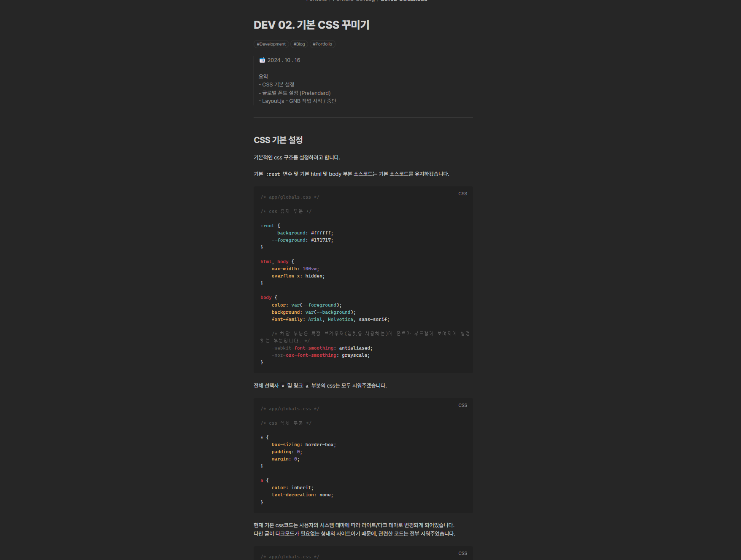
Task: Click the sentence 기본적인 css 구조를 설정하려고 합니다.
Action: [297, 158]
